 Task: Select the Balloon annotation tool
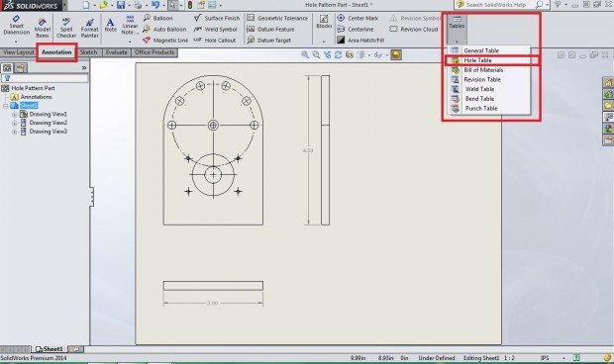tap(157, 18)
